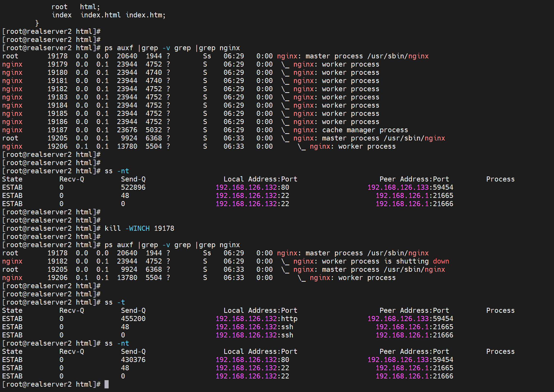Click PID 19187 of cache manager process
The image size is (554, 392).
tap(57, 130)
